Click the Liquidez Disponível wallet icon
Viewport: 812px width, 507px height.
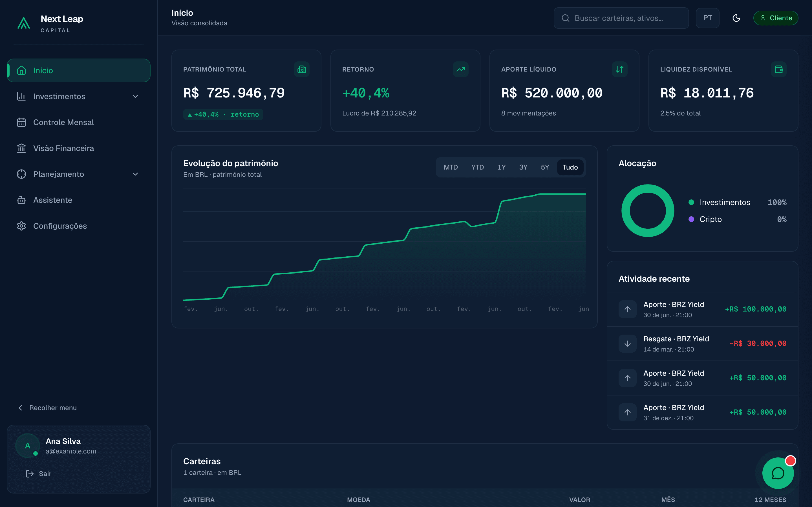point(778,69)
